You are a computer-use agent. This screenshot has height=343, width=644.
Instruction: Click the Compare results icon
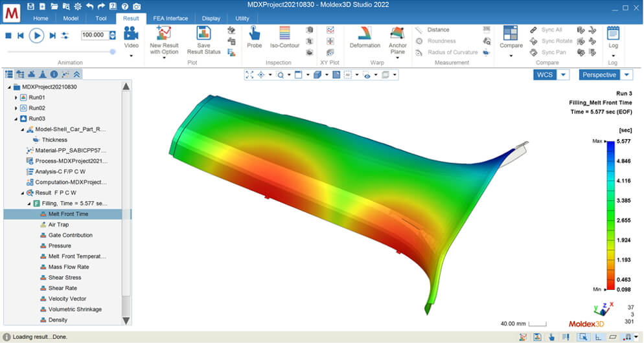click(x=511, y=33)
